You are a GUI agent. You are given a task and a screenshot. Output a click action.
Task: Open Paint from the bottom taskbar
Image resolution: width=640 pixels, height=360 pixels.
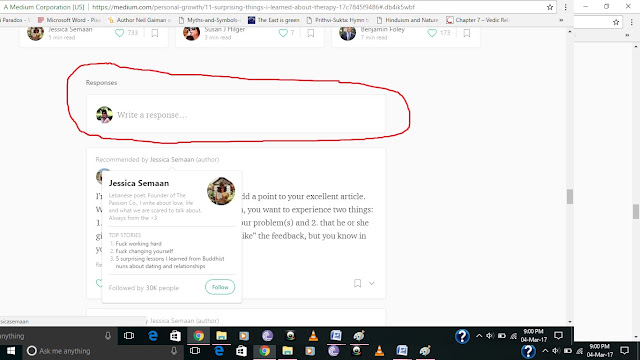click(425, 351)
